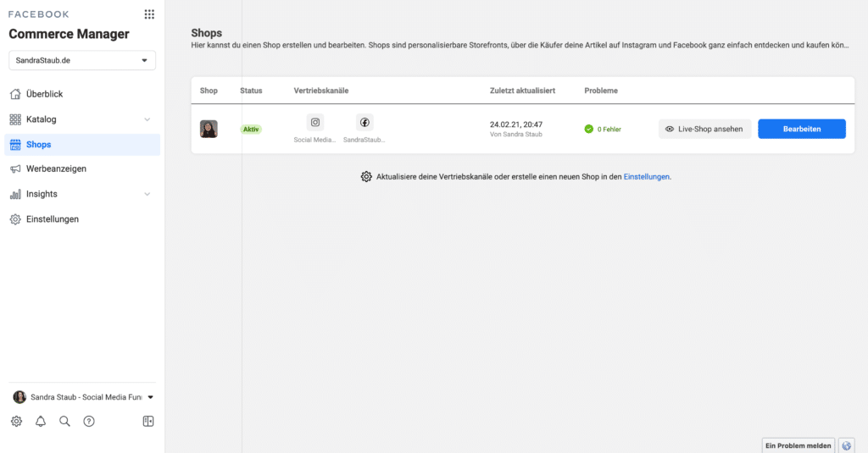
Task: Open the search magnifier icon
Action: click(64, 422)
